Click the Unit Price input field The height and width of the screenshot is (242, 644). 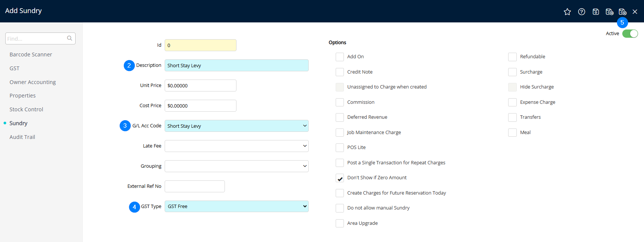pyautogui.click(x=200, y=86)
